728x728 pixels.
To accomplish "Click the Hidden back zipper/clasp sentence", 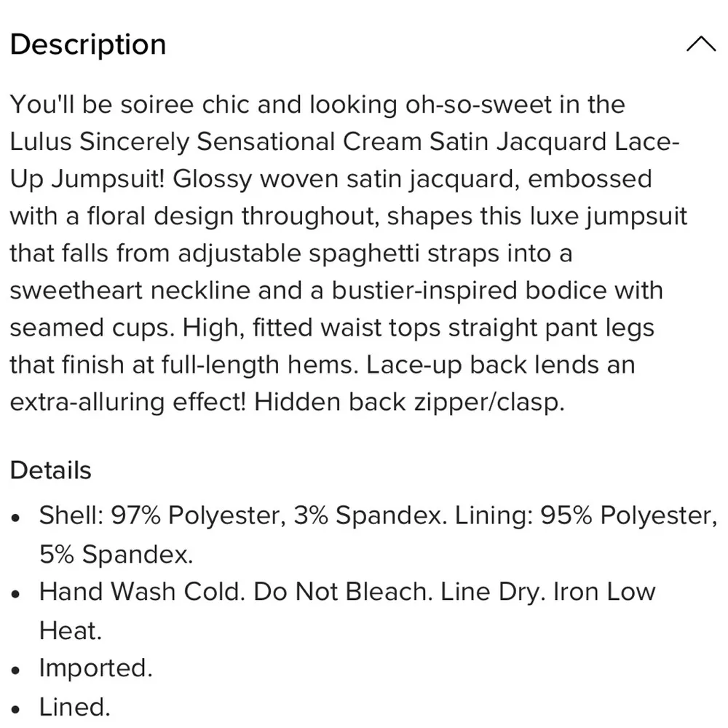I will [x=409, y=402].
